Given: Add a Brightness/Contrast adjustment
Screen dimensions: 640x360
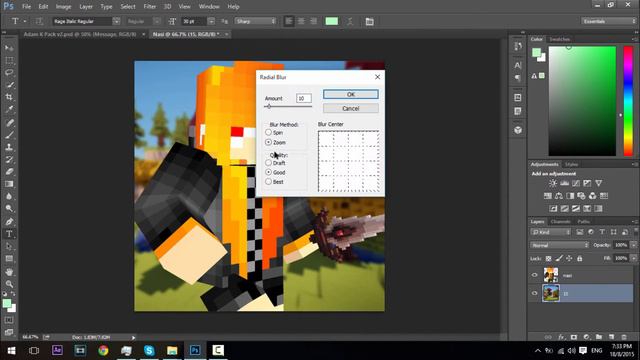Looking at the screenshot, I should click(x=553, y=183).
